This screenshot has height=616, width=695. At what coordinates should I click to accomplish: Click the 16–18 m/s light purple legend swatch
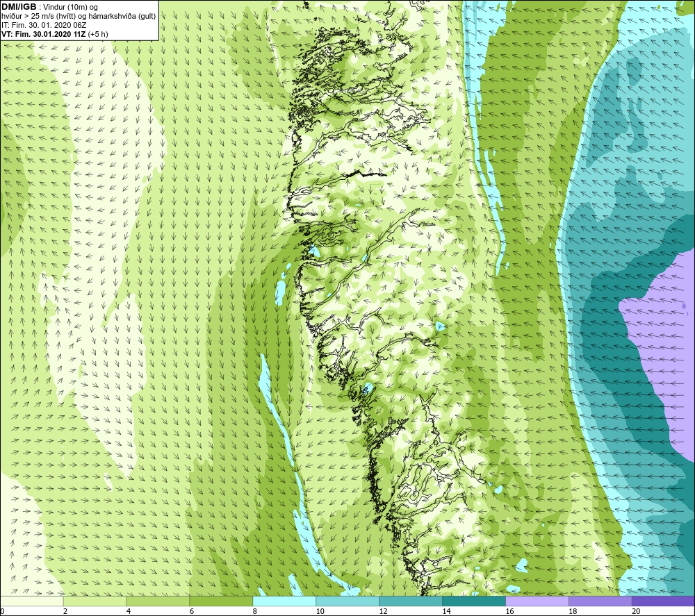point(537,601)
